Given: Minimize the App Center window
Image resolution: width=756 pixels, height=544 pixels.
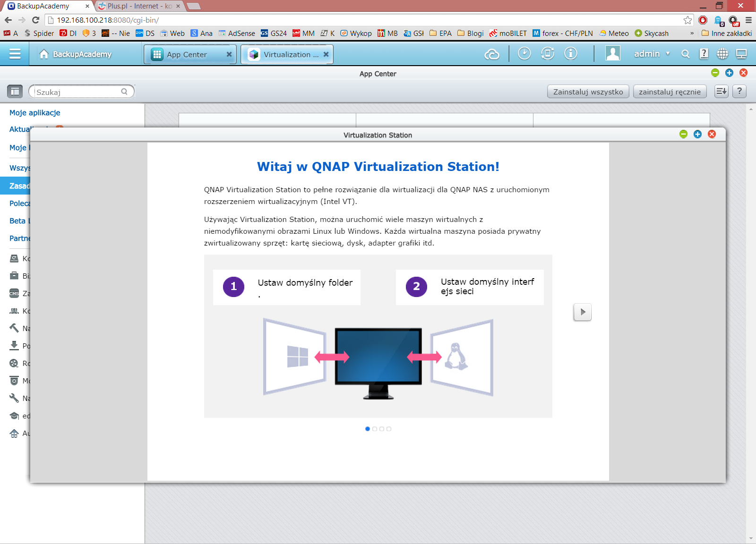Looking at the screenshot, I should coord(715,72).
